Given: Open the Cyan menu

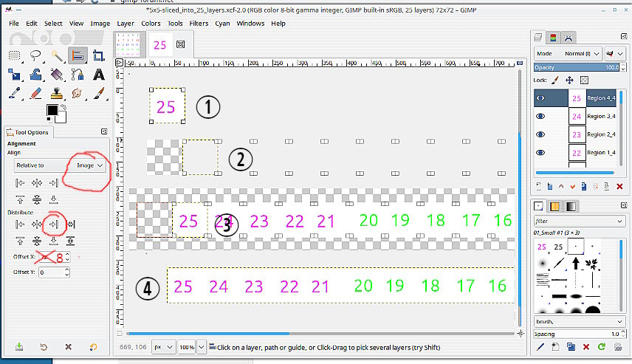Looking at the screenshot, I should tap(222, 24).
